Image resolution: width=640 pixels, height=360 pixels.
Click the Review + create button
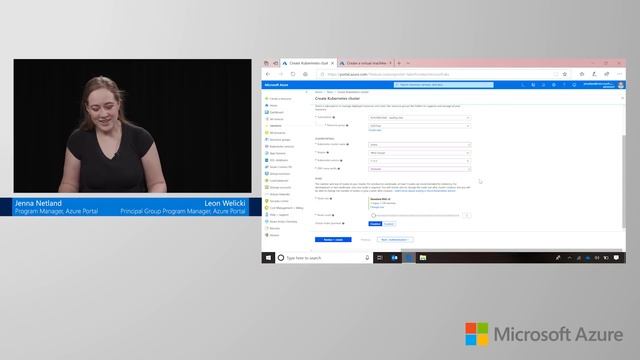pyautogui.click(x=333, y=240)
